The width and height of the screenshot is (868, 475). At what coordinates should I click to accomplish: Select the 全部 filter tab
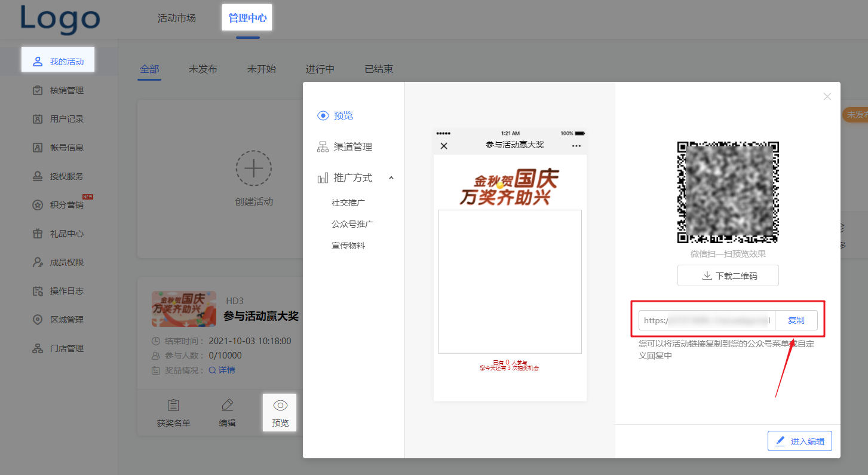coord(149,69)
